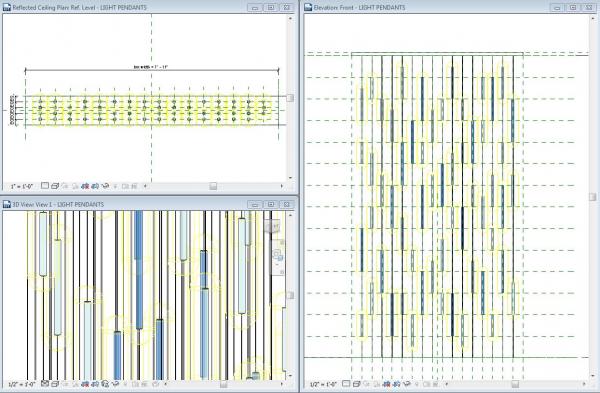Open Detail Level in Elevation Front bar
The height and width of the screenshot is (393, 600).
(x=346, y=384)
